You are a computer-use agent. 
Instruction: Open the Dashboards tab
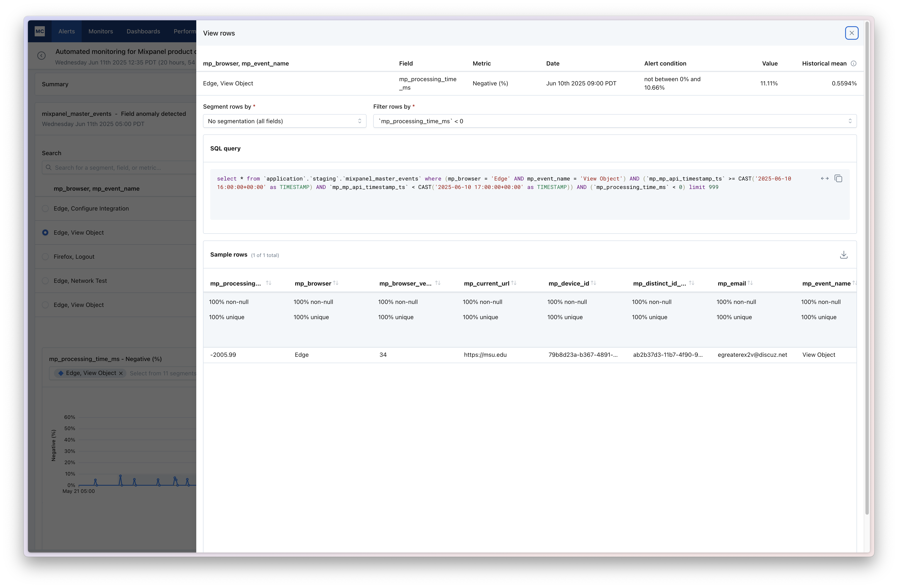click(143, 31)
